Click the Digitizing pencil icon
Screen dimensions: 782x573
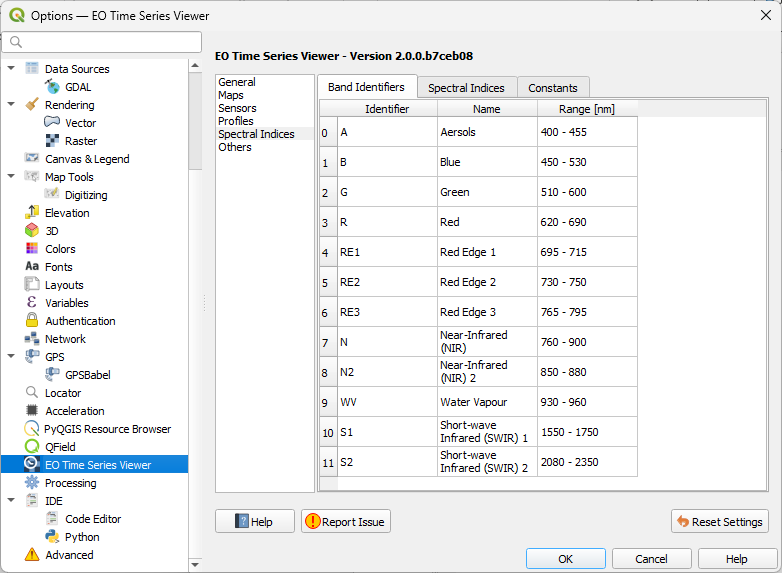[x=52, y=194]
